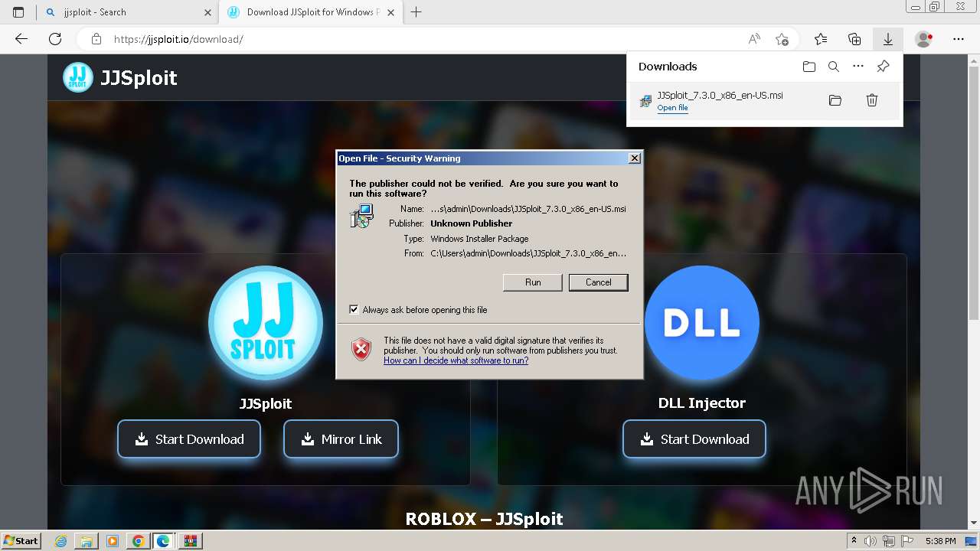The image size is (980, 551).
Task: Open downloads folder in Downloads panel
Action: [809, 67]
